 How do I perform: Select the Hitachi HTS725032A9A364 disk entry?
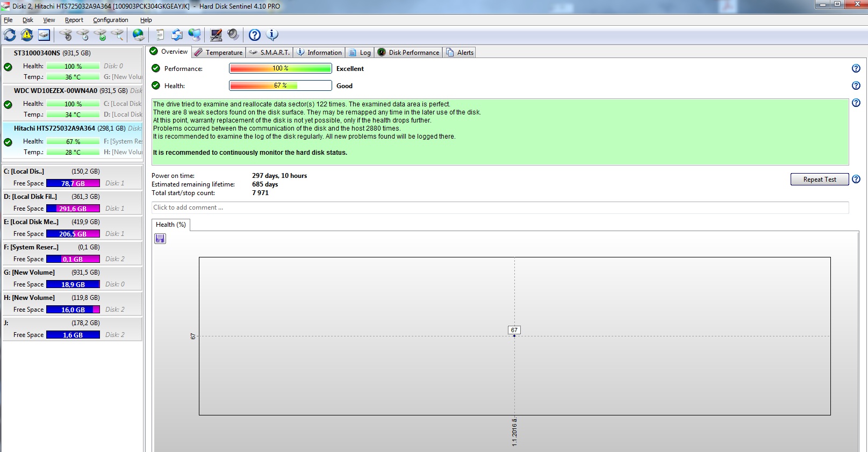(x=73, y=140)
